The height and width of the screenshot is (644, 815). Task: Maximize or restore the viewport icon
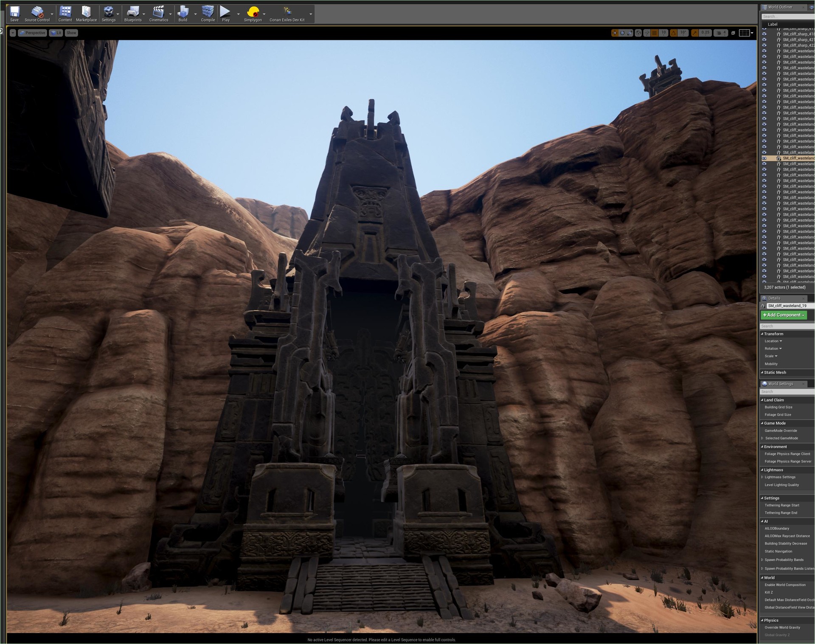(x=733, y=33)
